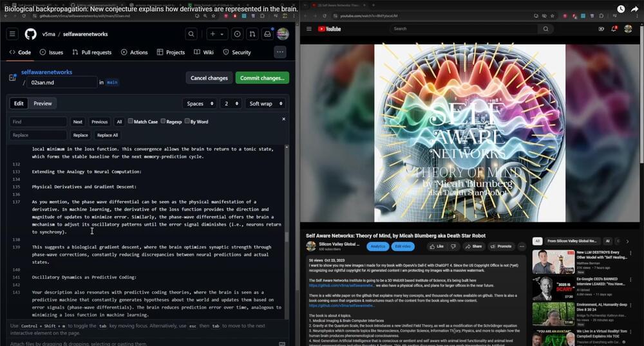Close the find and replace panel
The height and width of the screenshot is (346, 644).
[283, 119]
